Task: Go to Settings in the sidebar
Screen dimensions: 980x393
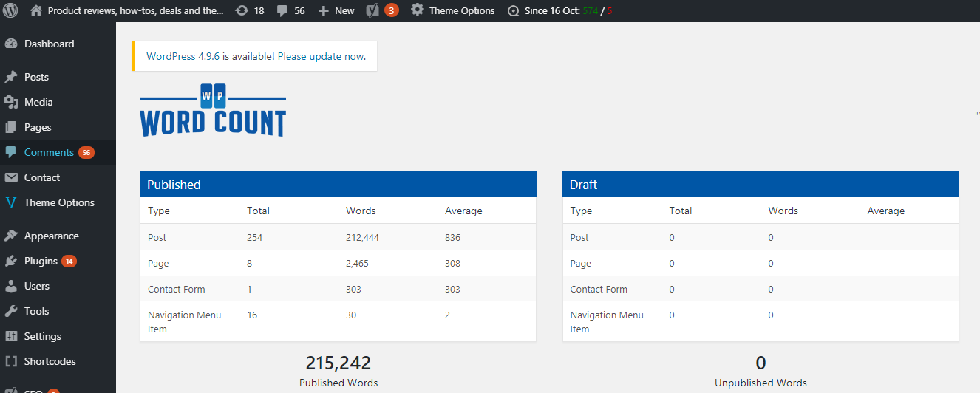Action: coord(43,336)
